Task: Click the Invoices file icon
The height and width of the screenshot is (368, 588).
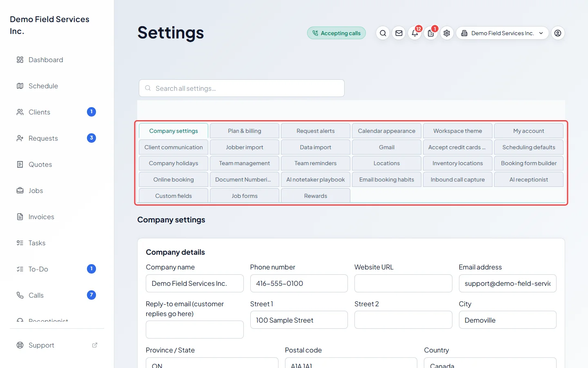Action: [x=20, y=217]
